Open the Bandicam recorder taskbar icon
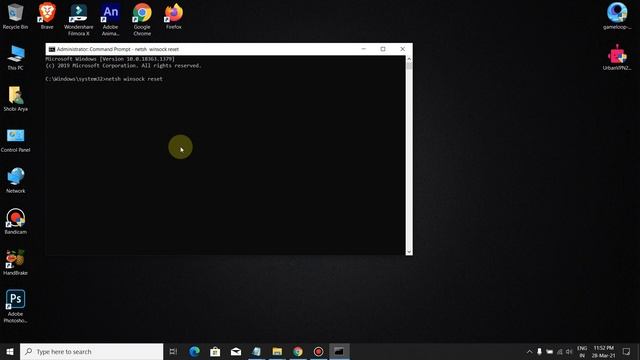 pyautogui.click(x=318, y=351)
